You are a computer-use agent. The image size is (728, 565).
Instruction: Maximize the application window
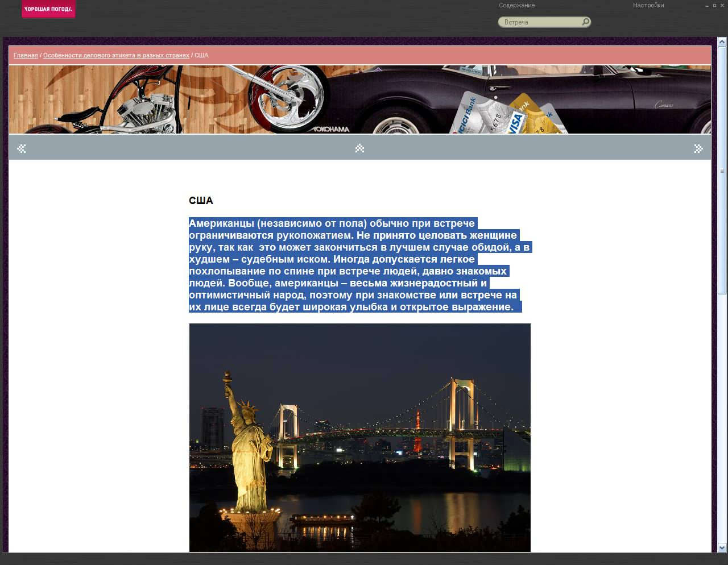click(714, 6)
